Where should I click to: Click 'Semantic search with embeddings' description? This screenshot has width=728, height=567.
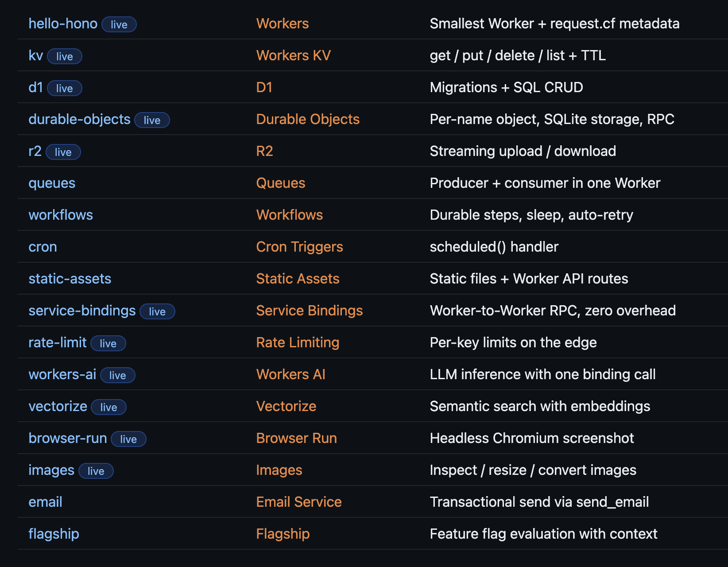(540, 406)
